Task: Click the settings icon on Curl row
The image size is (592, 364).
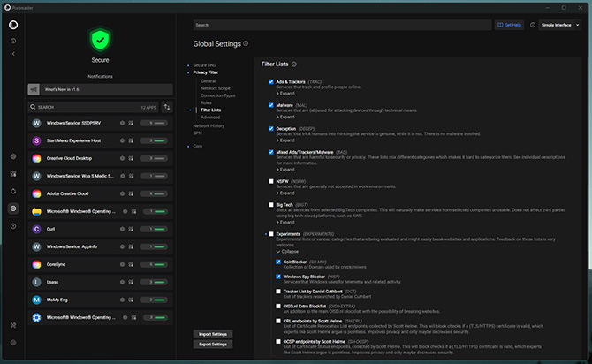Action: click(122, 229)
